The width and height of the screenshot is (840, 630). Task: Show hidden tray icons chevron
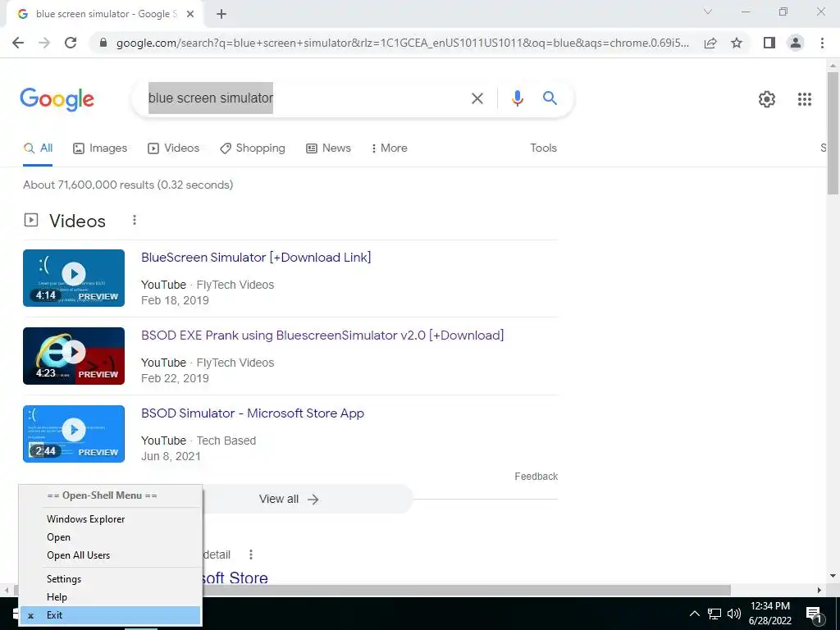[694, 614]
